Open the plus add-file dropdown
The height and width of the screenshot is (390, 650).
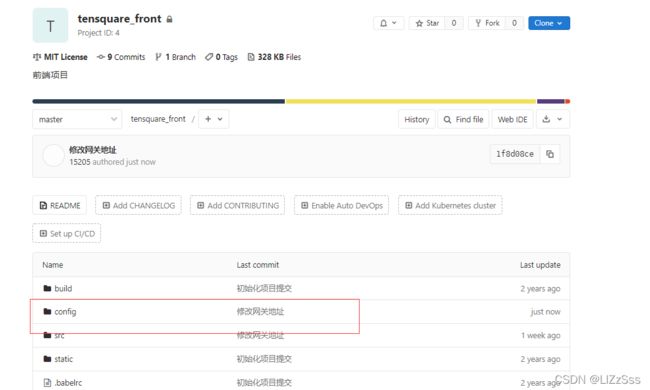pos(213,119)
